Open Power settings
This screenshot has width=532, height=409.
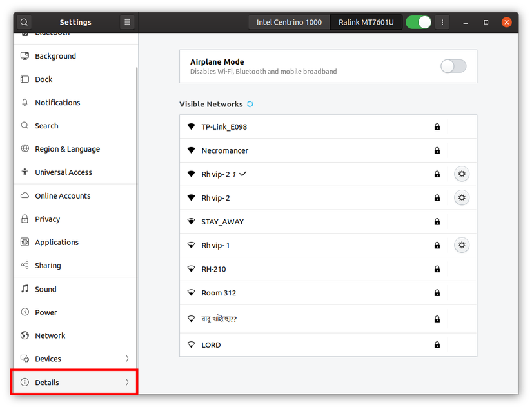coord(75,312)
